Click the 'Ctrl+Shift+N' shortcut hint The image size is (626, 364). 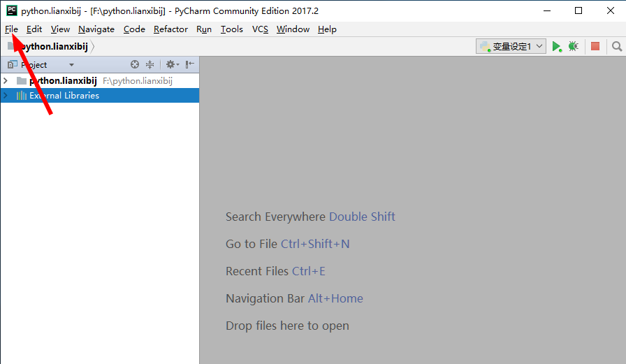pyautogui.click(x=315, y=244)
